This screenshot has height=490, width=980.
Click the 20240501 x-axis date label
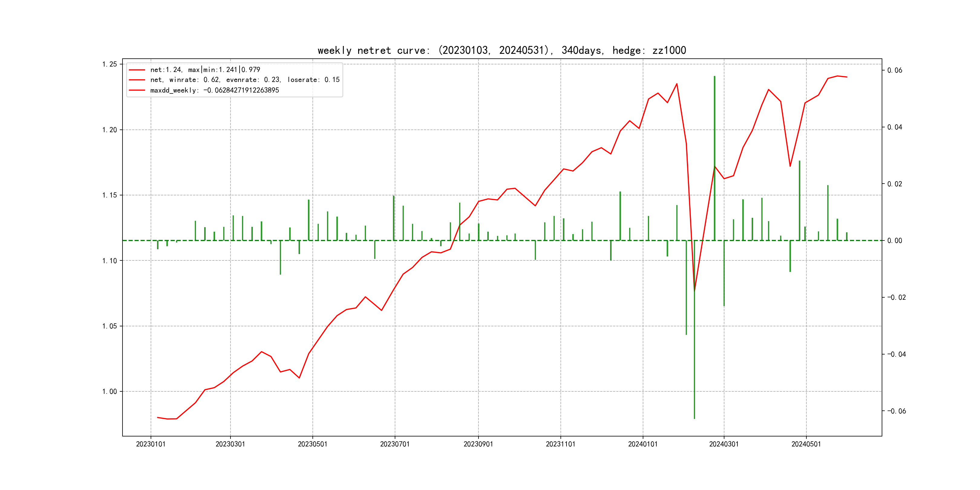[806, 444]
